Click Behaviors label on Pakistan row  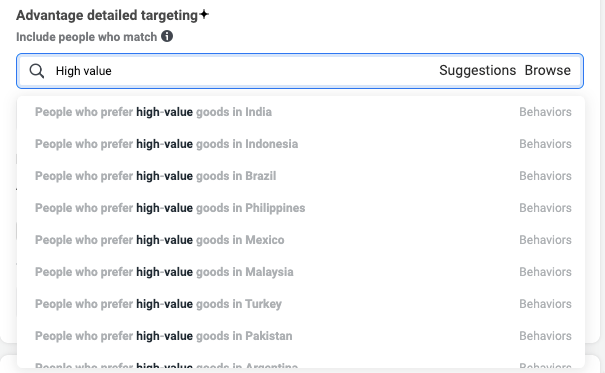coord(545,336)
